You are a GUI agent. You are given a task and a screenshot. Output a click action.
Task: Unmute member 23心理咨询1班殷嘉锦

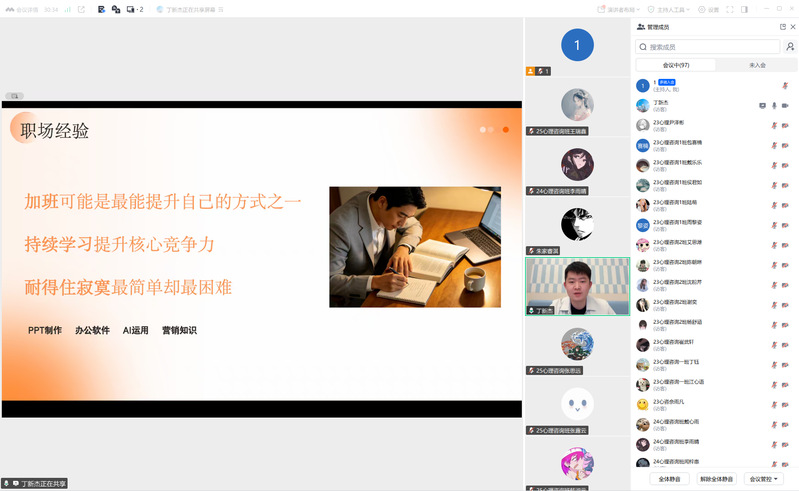pos(773,145)
